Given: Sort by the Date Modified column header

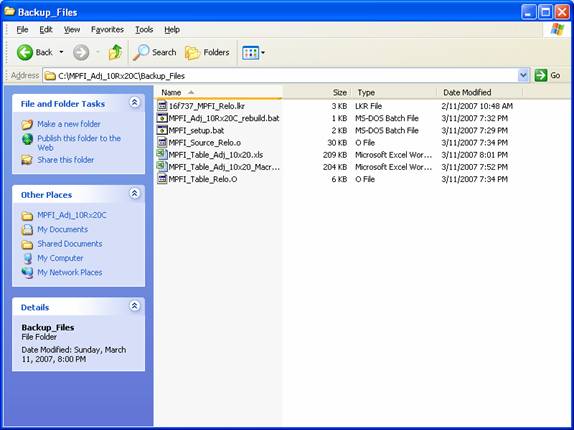Looking at the screenshot, I should (467, 93).
